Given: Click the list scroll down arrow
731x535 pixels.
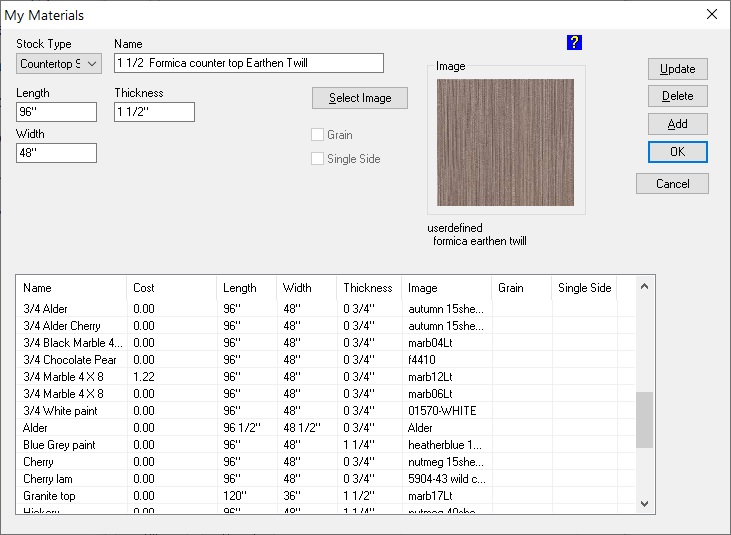Looking at the screenshot, I should pyautogui.click(x=644, y=504).
